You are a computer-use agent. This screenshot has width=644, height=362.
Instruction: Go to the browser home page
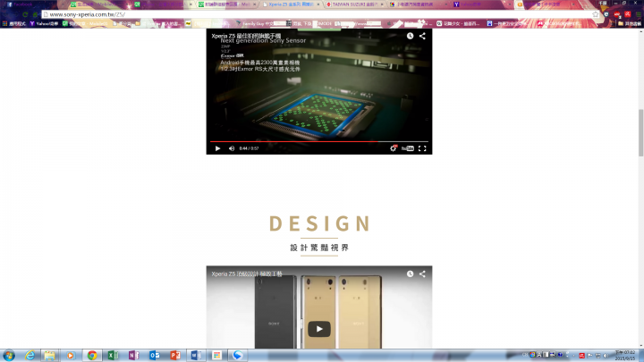click(36, 14)
